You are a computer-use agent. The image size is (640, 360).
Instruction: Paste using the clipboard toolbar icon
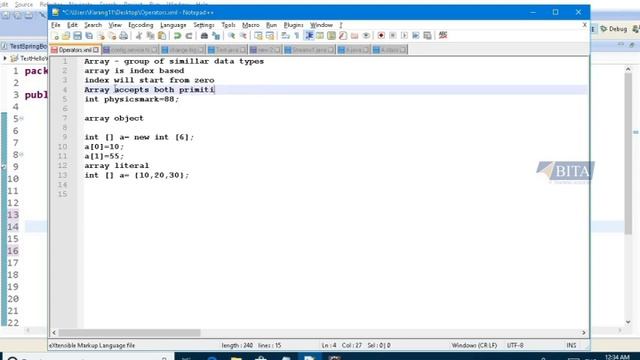click(x=162, y=36)
